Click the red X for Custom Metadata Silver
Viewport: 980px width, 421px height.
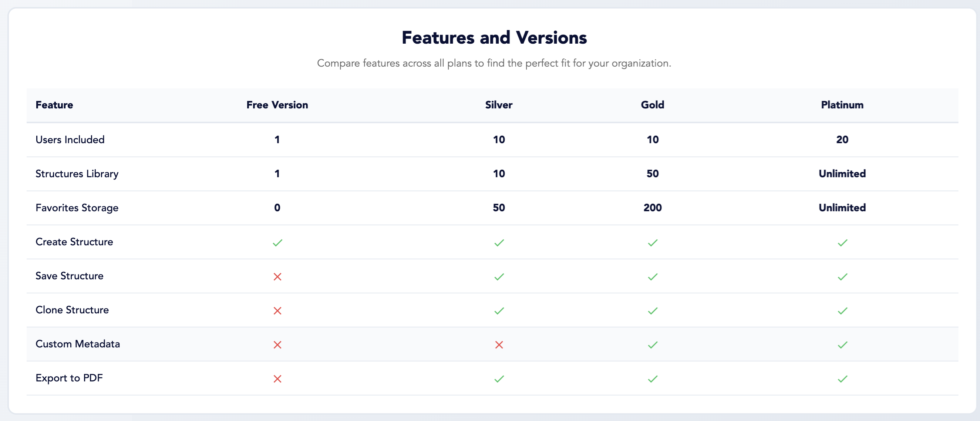tap(499, 344)
